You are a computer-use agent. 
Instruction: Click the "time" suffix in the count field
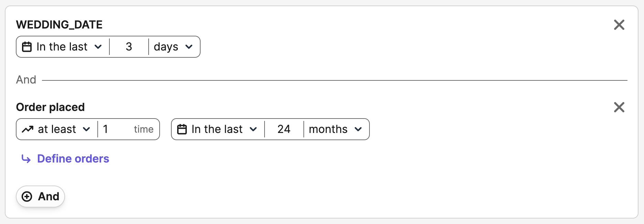click(x=143, y=129)
